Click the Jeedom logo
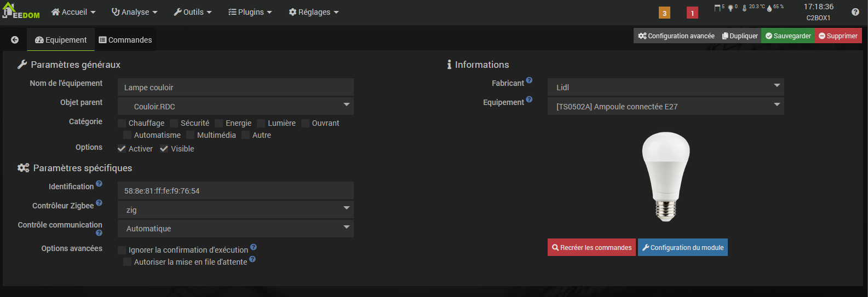The width and height of the screenshot is (868, 297). click(x=21, y=11)
